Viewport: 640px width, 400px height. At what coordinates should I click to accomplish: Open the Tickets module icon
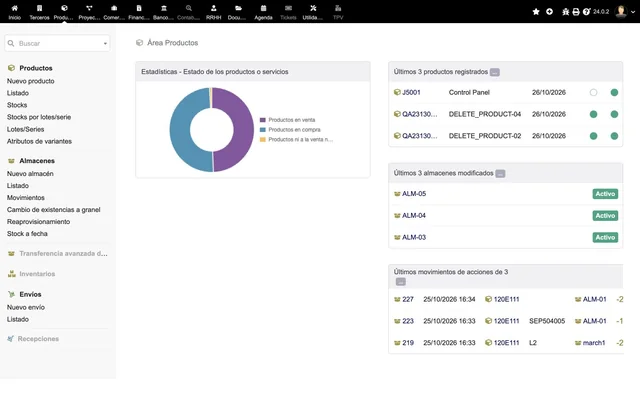tap(288, 8)
